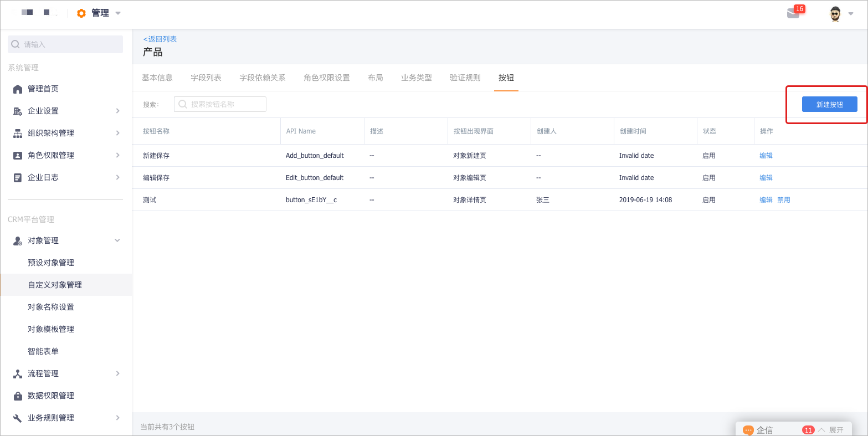868x436 pixels.
Task: Expand the 业务规则管理 chevron
Action: click(117, 418)
